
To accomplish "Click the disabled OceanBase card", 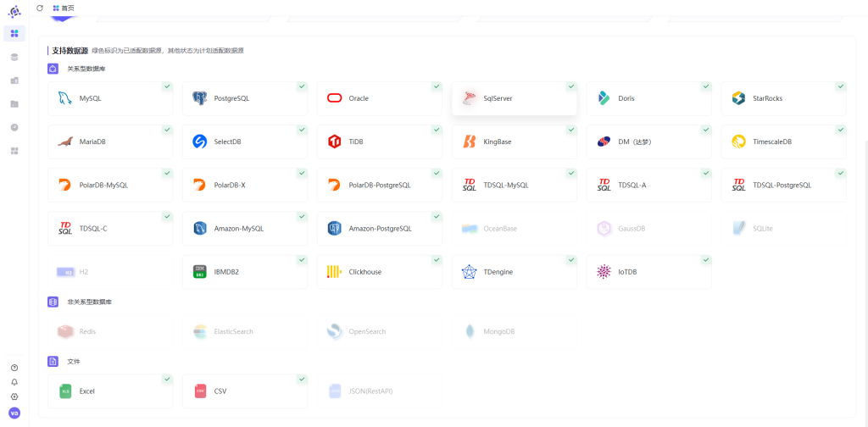I will (x=515, y=229).
